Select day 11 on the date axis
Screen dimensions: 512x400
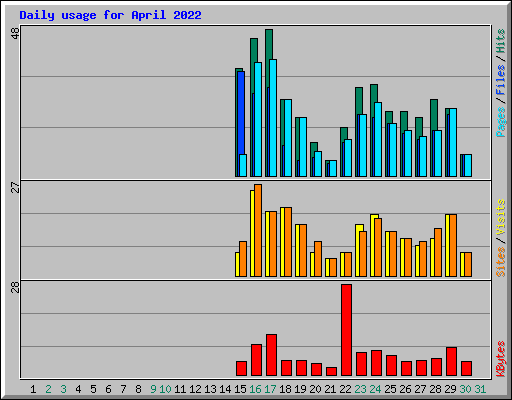coord(180,389)
